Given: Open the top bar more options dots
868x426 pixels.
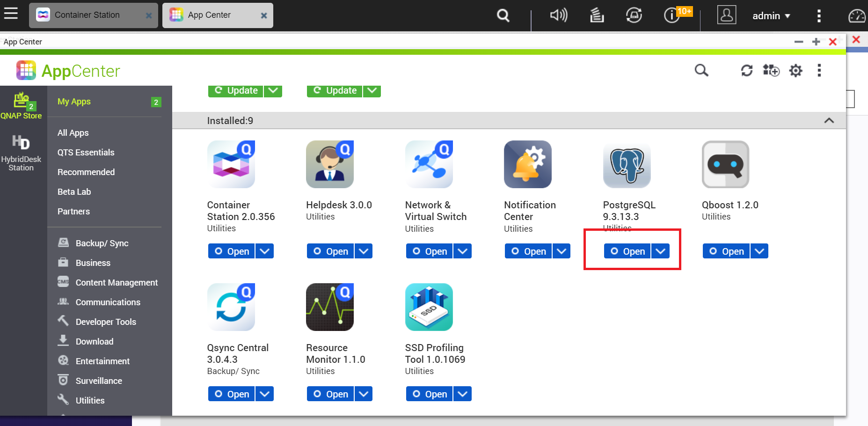Looking at the screenshot, I should pyautogui.click(x=819, y=16).
